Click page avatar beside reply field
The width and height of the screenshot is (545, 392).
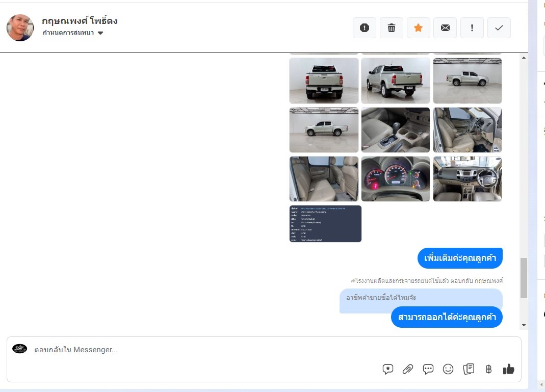pos(20,349)
